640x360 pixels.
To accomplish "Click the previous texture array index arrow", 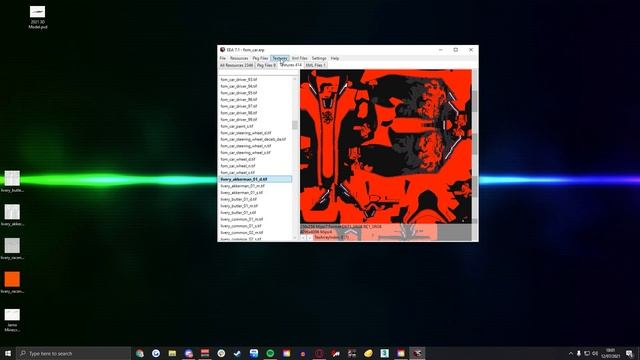I will [303, 238].
